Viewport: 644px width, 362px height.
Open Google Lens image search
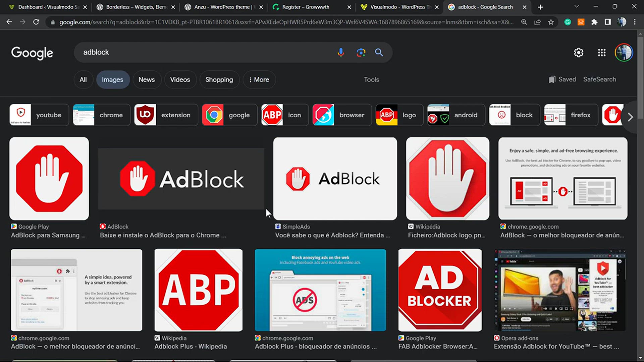click(x=361, y=52)
